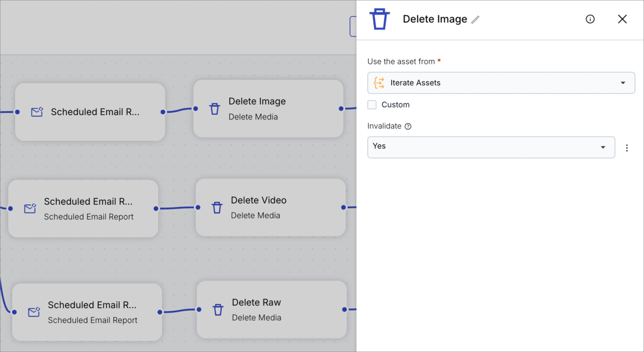Click the trash icon on the Delete Image canvas node

pyautogui.click(x=215, y=109)
